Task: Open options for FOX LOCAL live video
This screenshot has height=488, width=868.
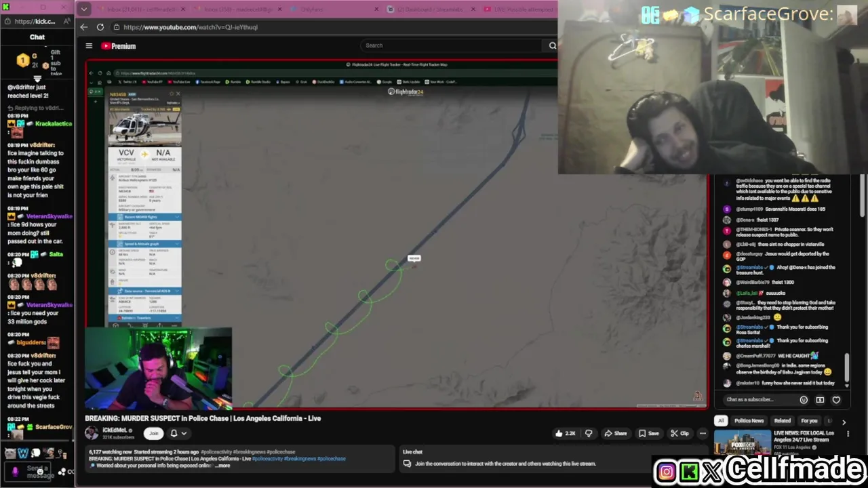Action: click(848, 434)
